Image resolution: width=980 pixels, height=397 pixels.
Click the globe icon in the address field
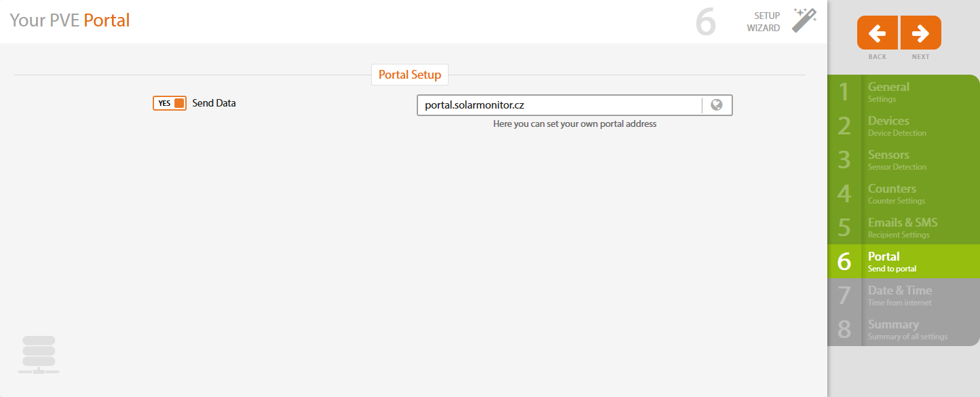pos(717,105)
